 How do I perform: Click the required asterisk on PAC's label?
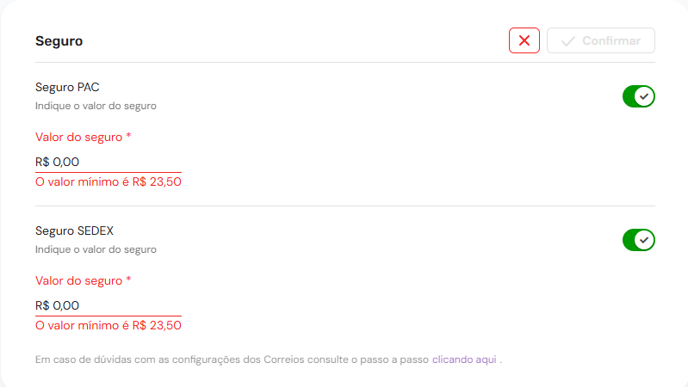(x=129, y=135)
